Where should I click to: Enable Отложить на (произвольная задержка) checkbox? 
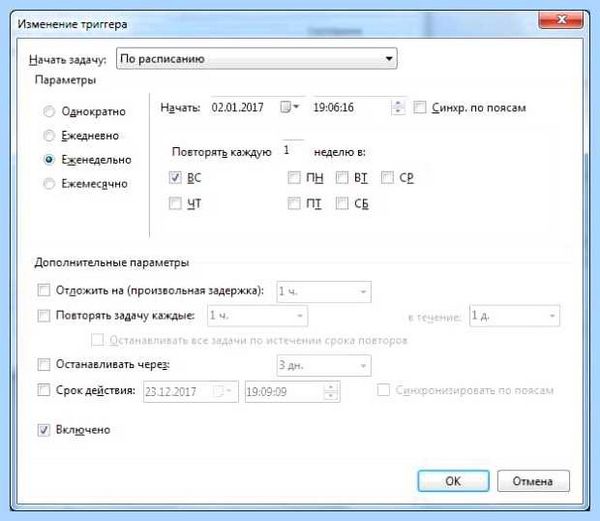click(44, 290)
